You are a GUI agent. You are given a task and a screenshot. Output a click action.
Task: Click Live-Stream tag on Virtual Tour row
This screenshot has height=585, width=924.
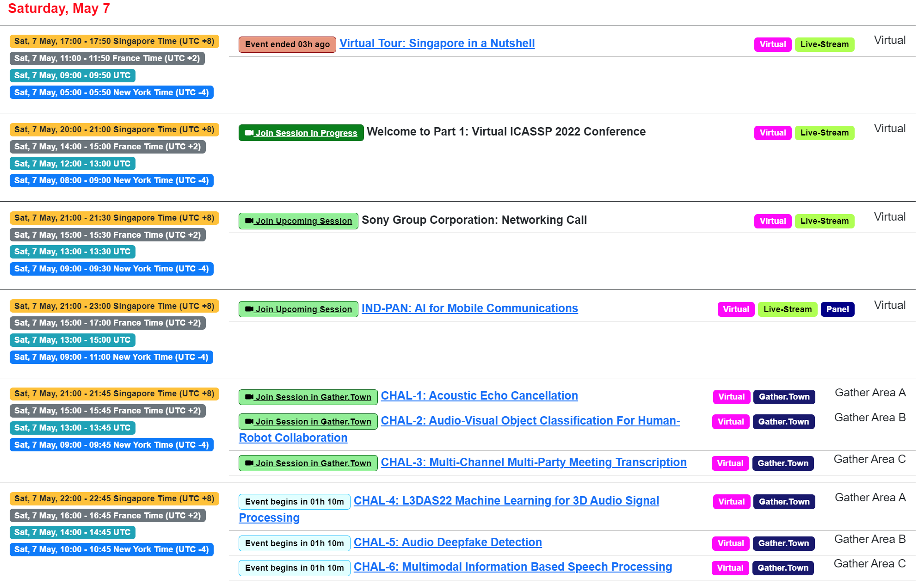(824, 44)
